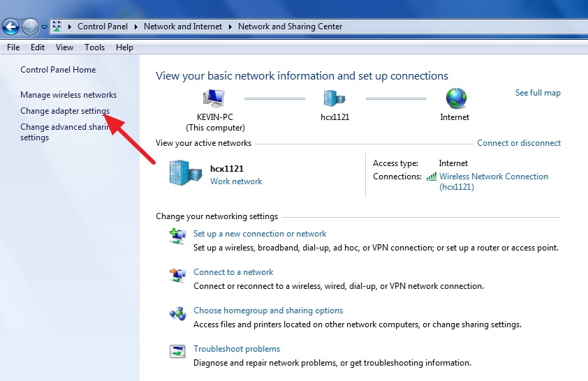
Task: Click the Troubleshoot problems icon
Action: pos(177,352)
